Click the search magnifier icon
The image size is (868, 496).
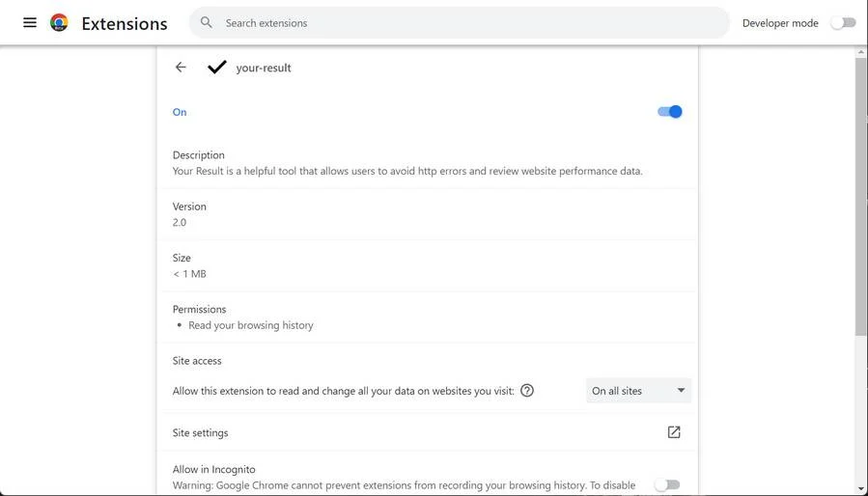[207, 23]
